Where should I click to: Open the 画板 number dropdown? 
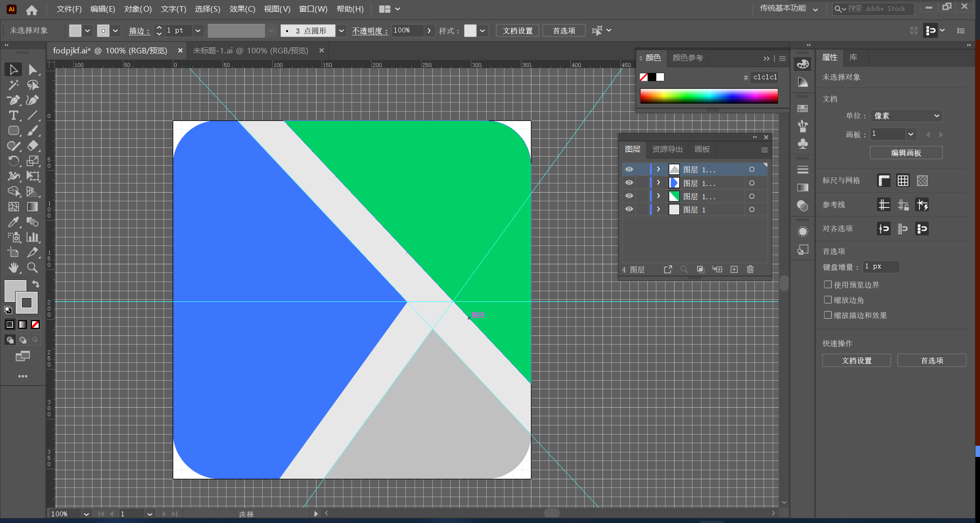pyautogui.click(x=911, y=134)
